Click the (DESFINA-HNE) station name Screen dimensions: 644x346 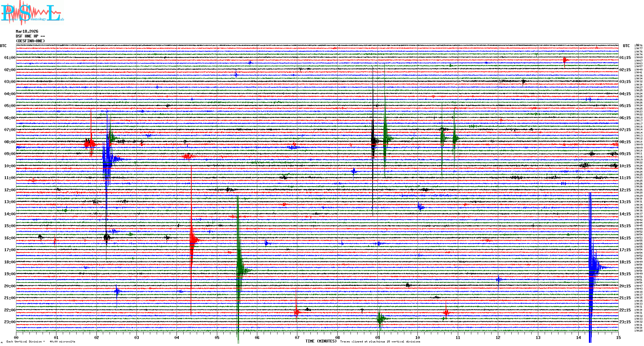(x=30, y=41)
